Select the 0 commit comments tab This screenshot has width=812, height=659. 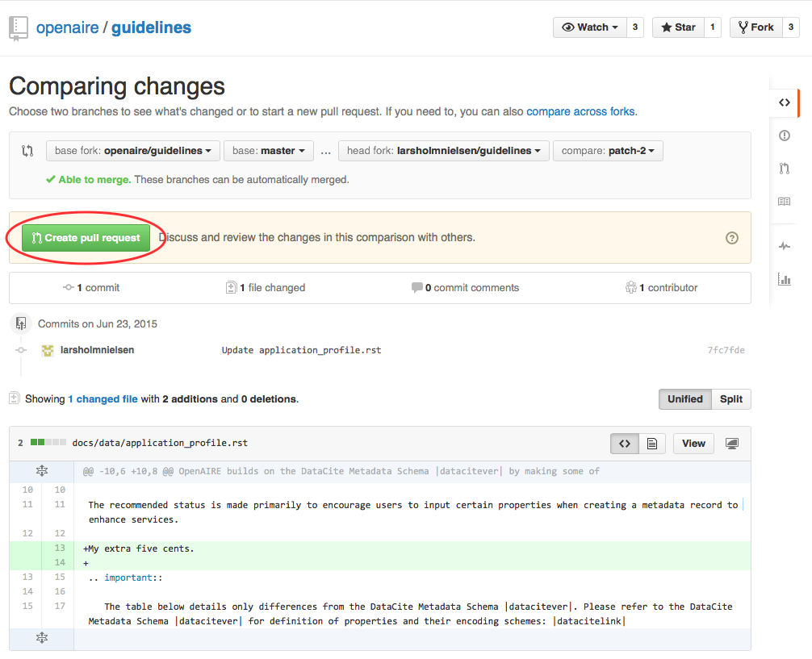pos(465,288)
